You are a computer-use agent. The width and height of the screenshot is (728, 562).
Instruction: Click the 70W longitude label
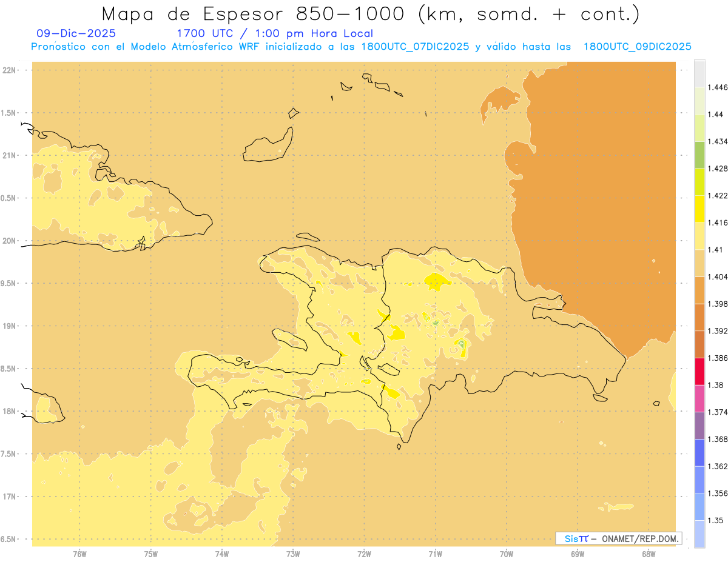point(507,554)
